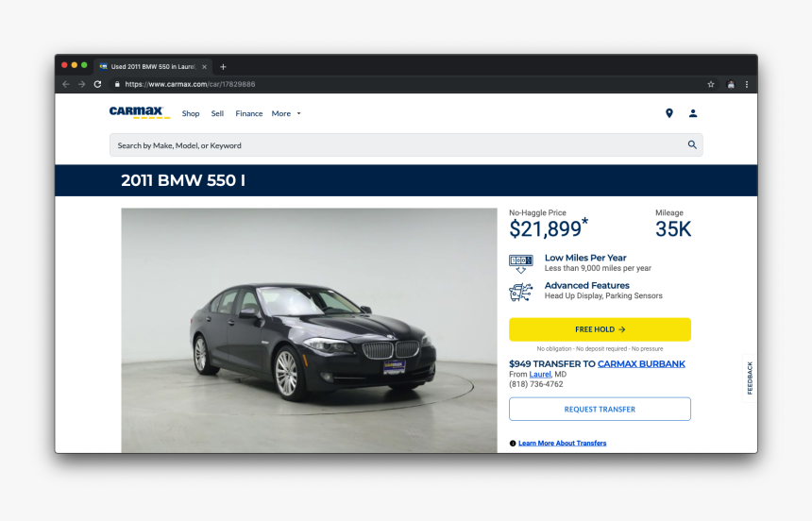Click the Advanced Features heading
This screenshot has width=812, height=521.
[586, 285]
